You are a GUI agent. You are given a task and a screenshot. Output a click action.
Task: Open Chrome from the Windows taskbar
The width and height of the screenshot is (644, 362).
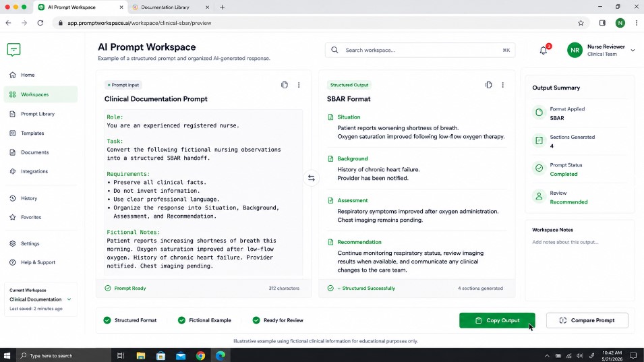(200, 356)
